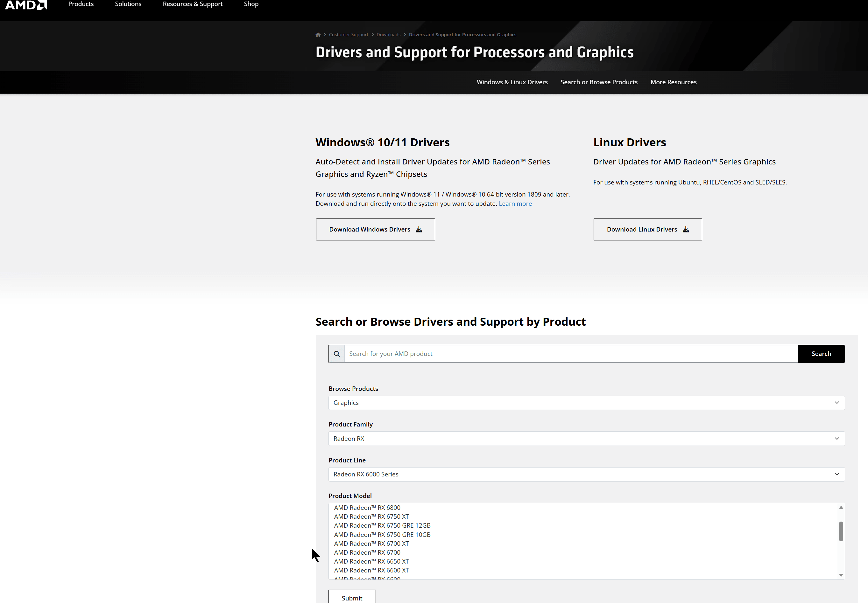Open Resources & Support menu
Image resolution: width=868 pixels, height=603 pixels.
193,4
